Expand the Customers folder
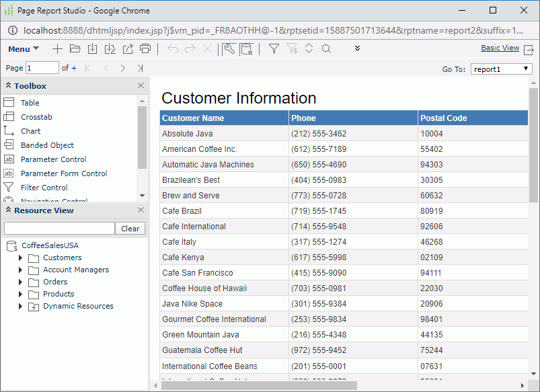Viewport: 540px width, 392px height. point(21,258)
